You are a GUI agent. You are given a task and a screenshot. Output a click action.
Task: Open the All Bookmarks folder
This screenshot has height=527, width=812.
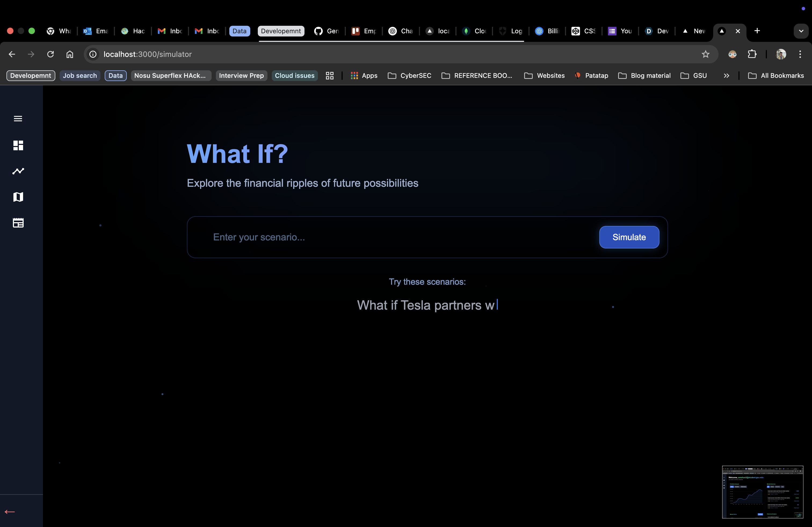click(x=775, y=76)
